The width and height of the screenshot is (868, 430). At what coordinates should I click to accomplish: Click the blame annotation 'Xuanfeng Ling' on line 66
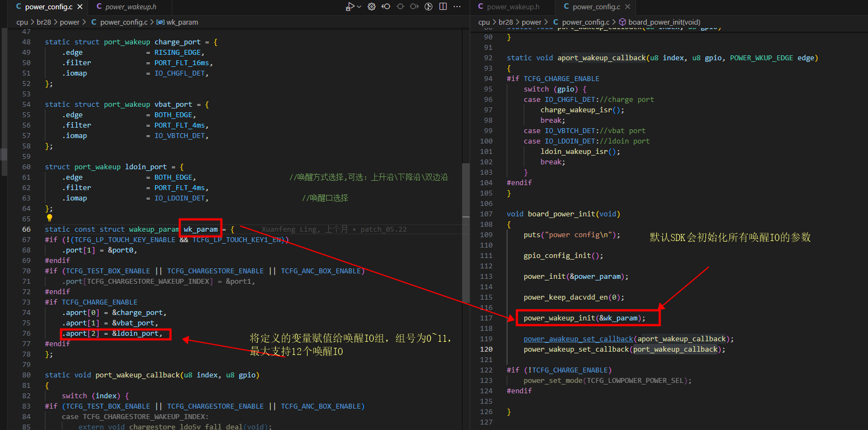click(x=290, y=230)
